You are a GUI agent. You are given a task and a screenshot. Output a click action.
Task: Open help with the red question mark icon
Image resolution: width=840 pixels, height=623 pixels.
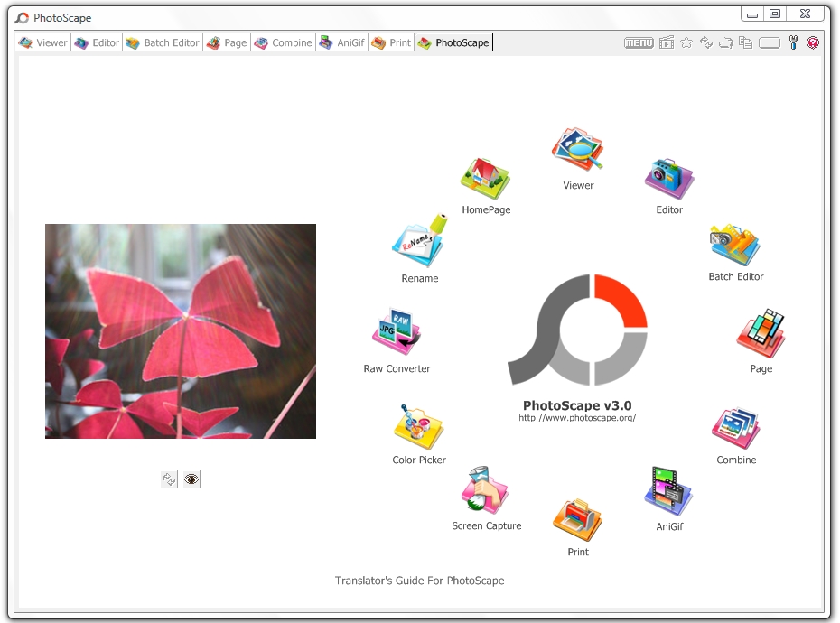[813, 42]
